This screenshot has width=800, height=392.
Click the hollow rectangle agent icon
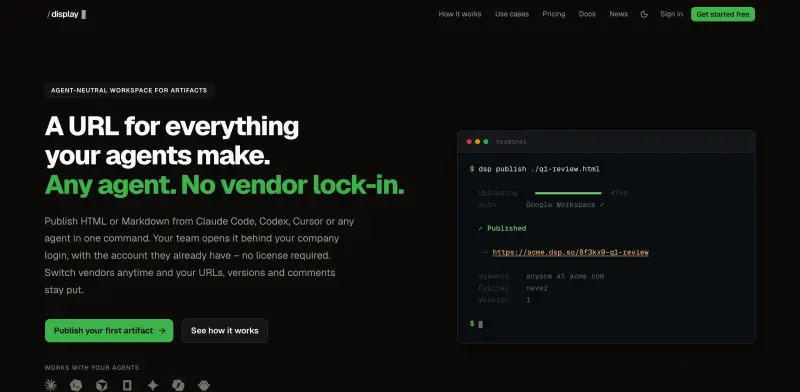pos(127,385)
